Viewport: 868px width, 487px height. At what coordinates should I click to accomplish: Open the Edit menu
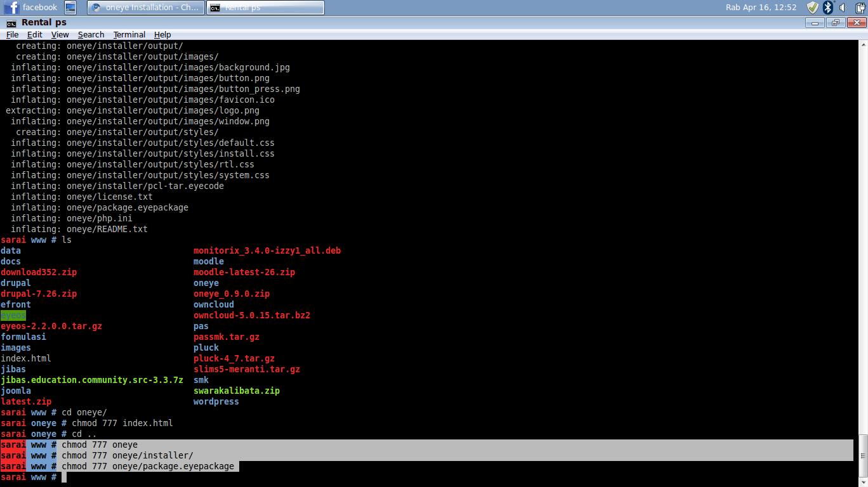35,35
